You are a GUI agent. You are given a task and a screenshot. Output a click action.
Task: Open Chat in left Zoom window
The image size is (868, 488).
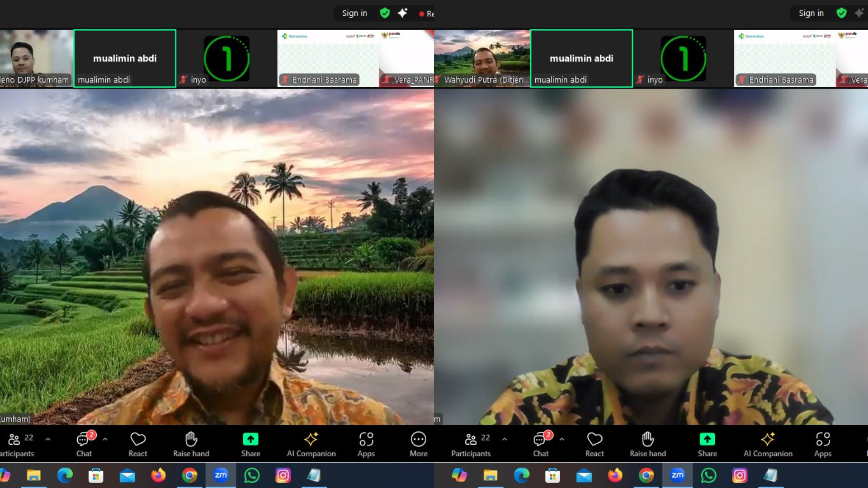pos(85,445)
